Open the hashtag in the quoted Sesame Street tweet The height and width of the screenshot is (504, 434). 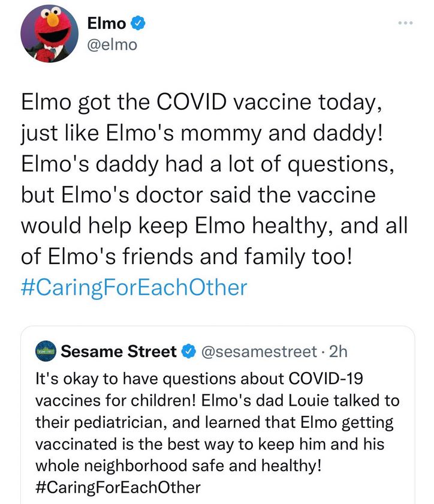[118, 486]
